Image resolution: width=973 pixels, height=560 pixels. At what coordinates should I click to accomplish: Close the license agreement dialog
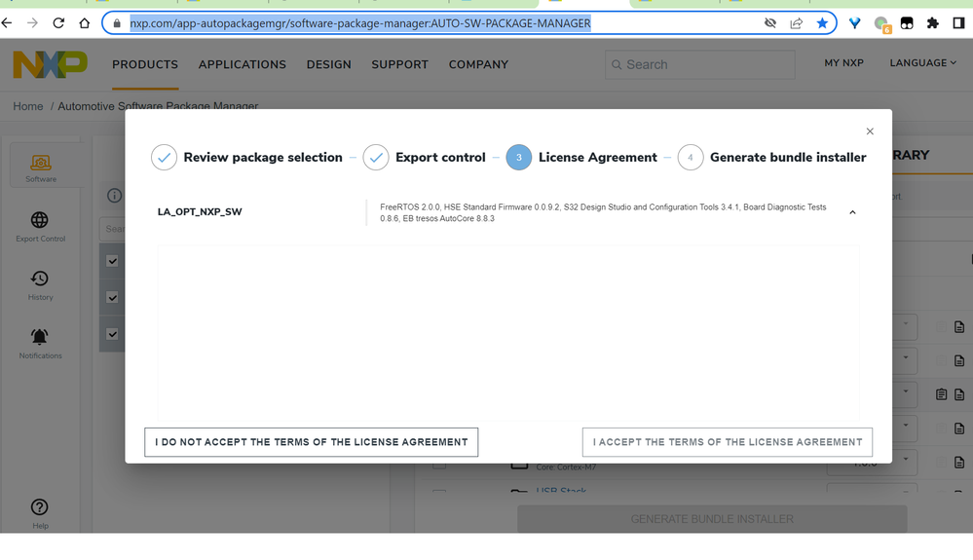point(870,131)
